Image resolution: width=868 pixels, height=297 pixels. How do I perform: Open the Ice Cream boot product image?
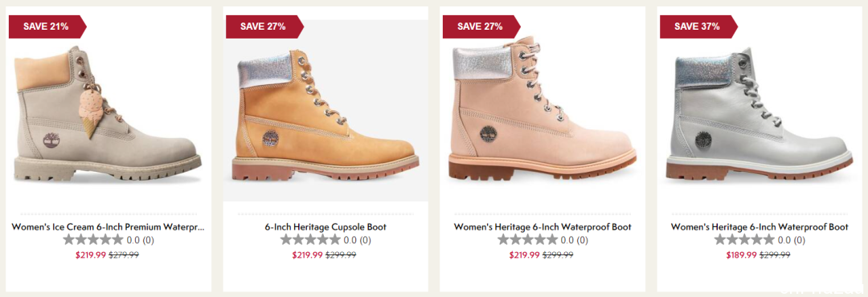[108, 113]
